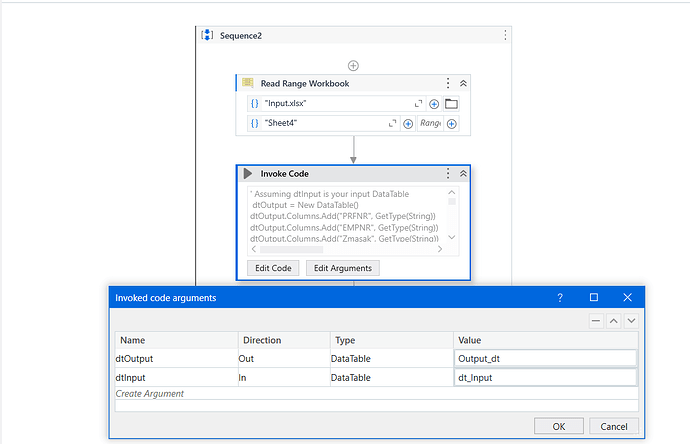Click the Edit Arguments button
Screen dimensions: 690x444
pyautogui.click(x=342, y=268)
